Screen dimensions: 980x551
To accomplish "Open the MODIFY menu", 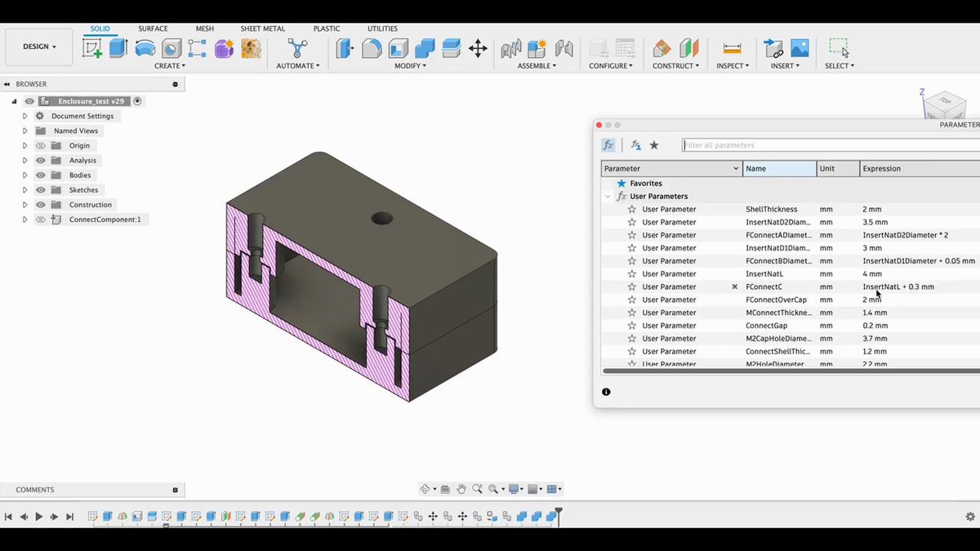I will click(x=410, y=65).
